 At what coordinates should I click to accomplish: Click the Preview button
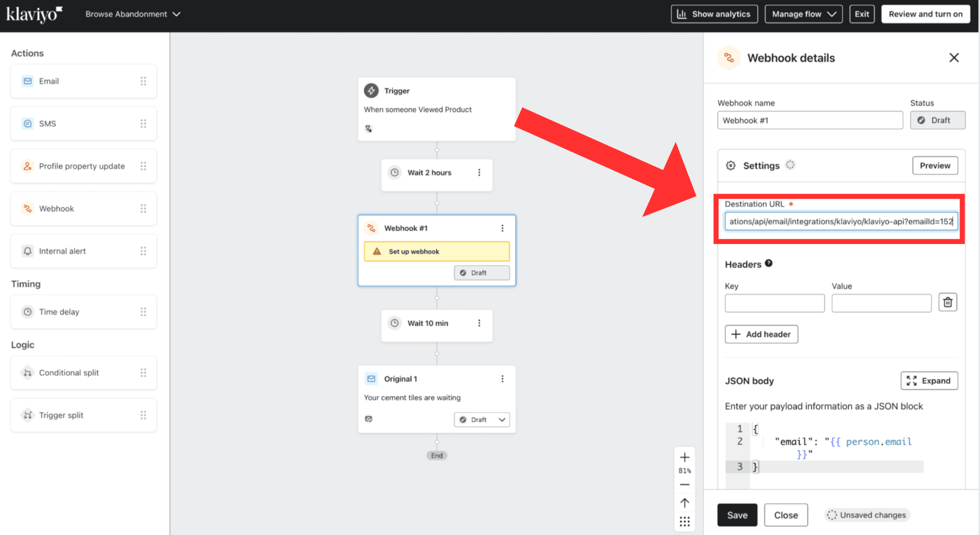click(x=935, y=166)
